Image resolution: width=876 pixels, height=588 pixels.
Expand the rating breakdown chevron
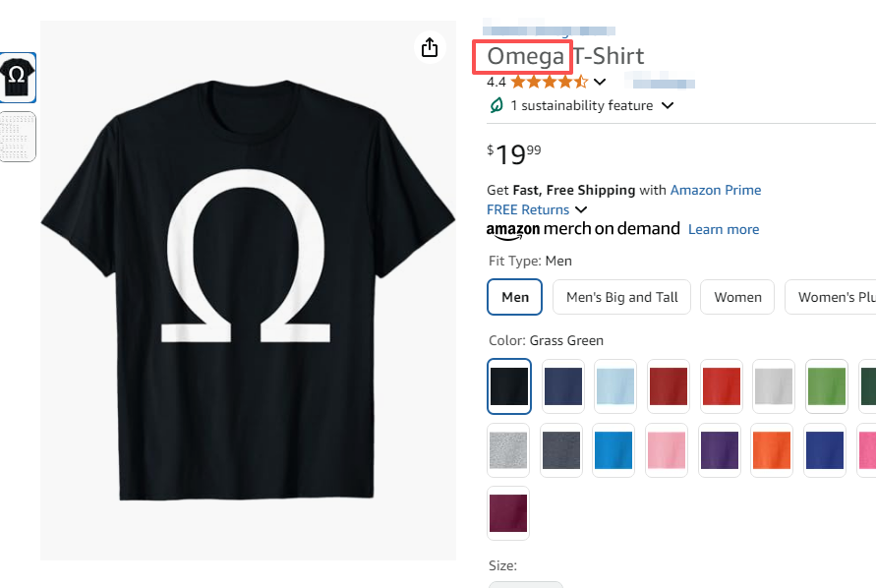(x=600, y=82)
